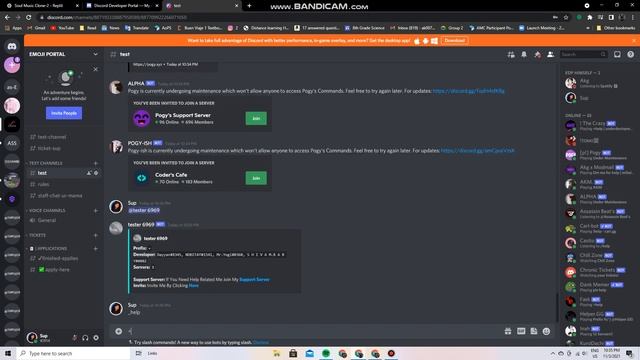Open Chronic Tickets in member list
Viewport: 640px width, 360px height.
[x=599, y=272]
